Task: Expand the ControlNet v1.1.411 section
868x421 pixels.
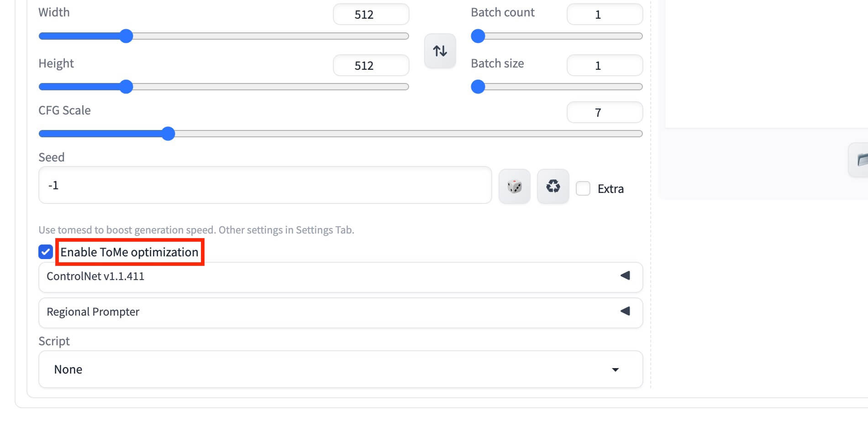Action: pyautogui.click(x=320, y=276)
